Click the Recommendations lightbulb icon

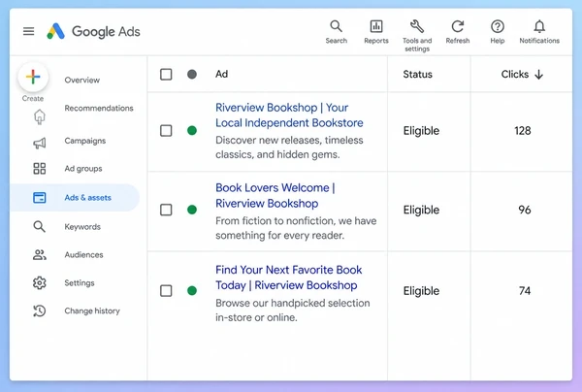pos(40,117)
